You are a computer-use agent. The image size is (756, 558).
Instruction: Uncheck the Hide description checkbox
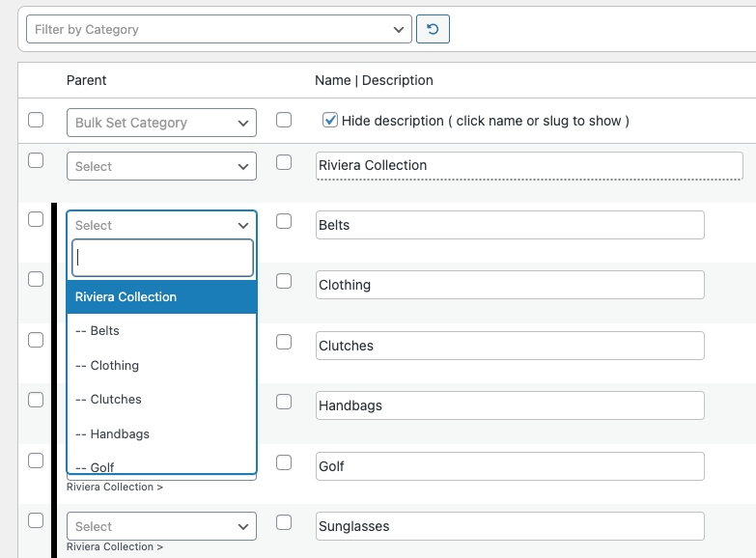coord(330,121)
